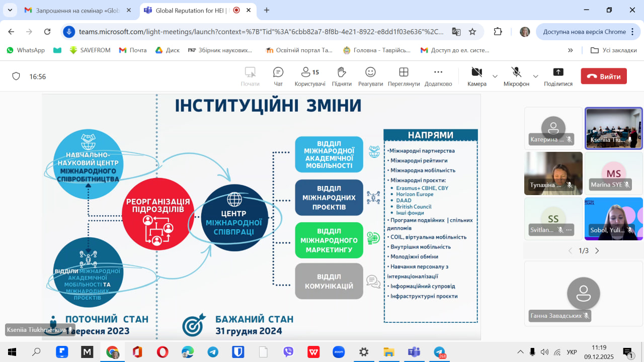Viewport: 644px width, 362px height.
Task: Open Telegram from the taskbar
Action: point(213,352)
